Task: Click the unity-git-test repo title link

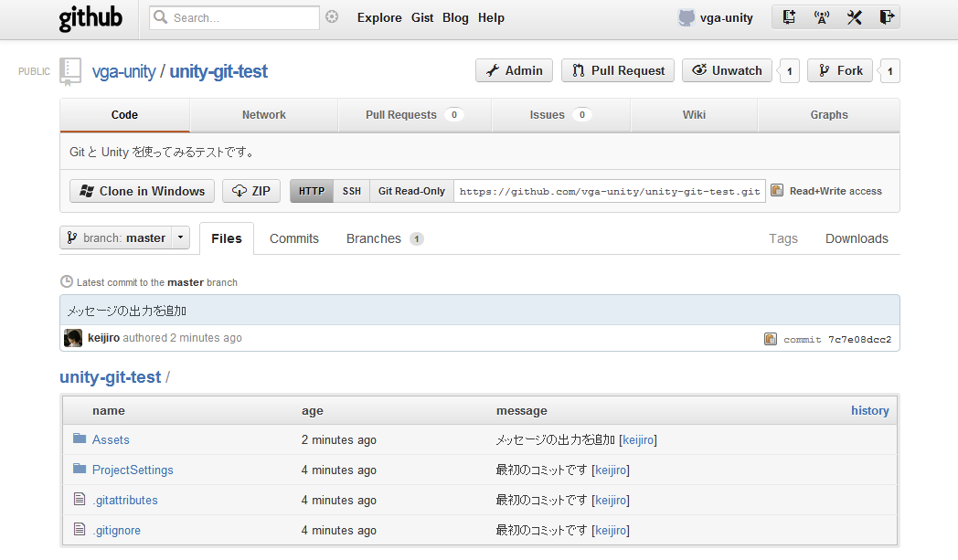Action: coord(218,71)
